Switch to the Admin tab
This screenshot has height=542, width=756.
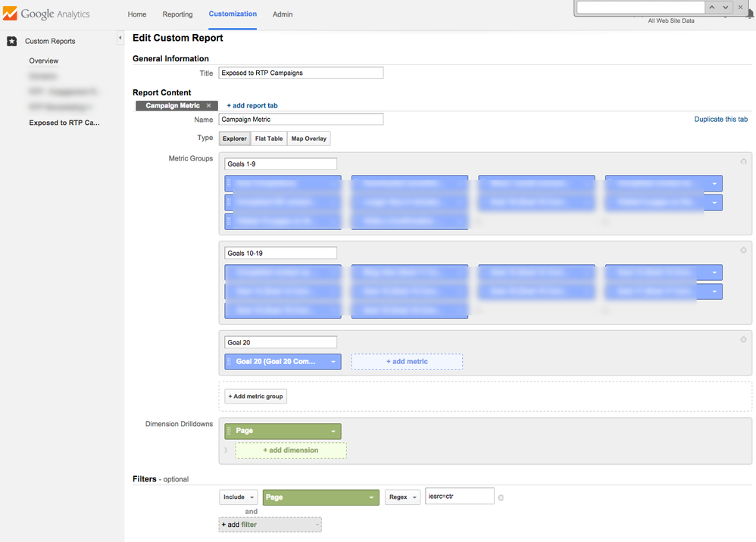pyautogui.click(x=283, y=14)
